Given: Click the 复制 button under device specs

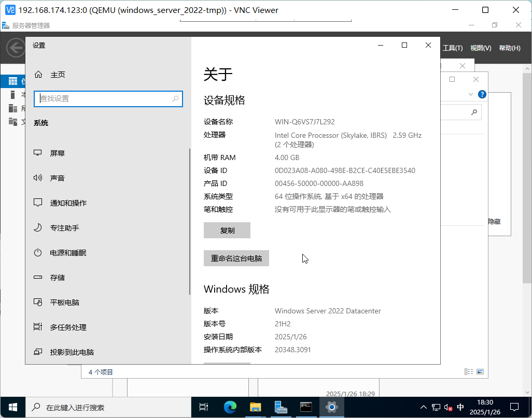Looking at the screenshot, I should pos(227,230).
